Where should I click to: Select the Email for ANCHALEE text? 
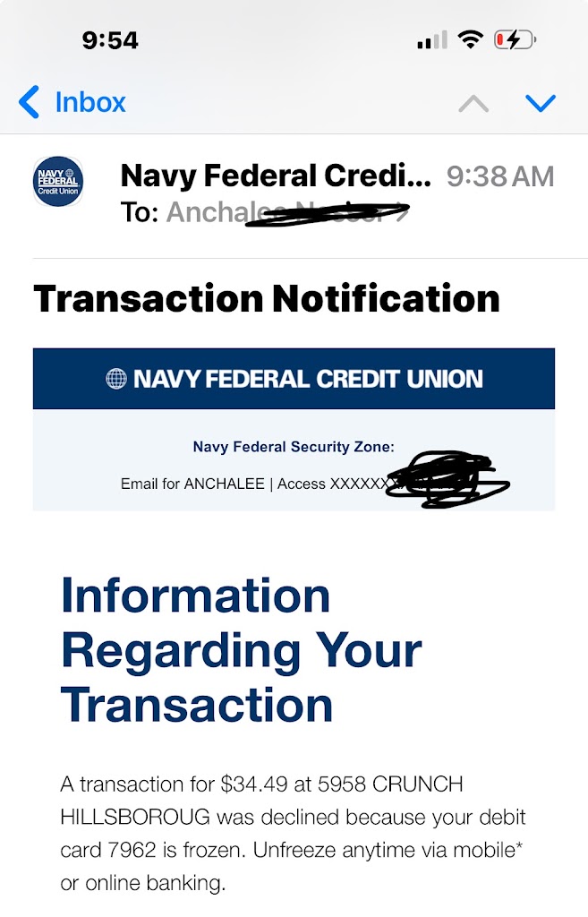[x=192, y=484]
